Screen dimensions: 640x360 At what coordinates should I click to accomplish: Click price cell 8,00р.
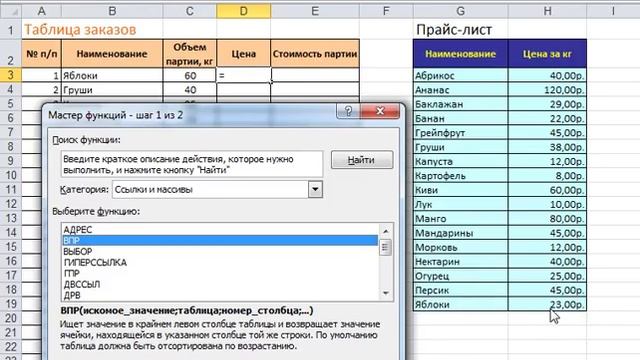coord(547,175)
